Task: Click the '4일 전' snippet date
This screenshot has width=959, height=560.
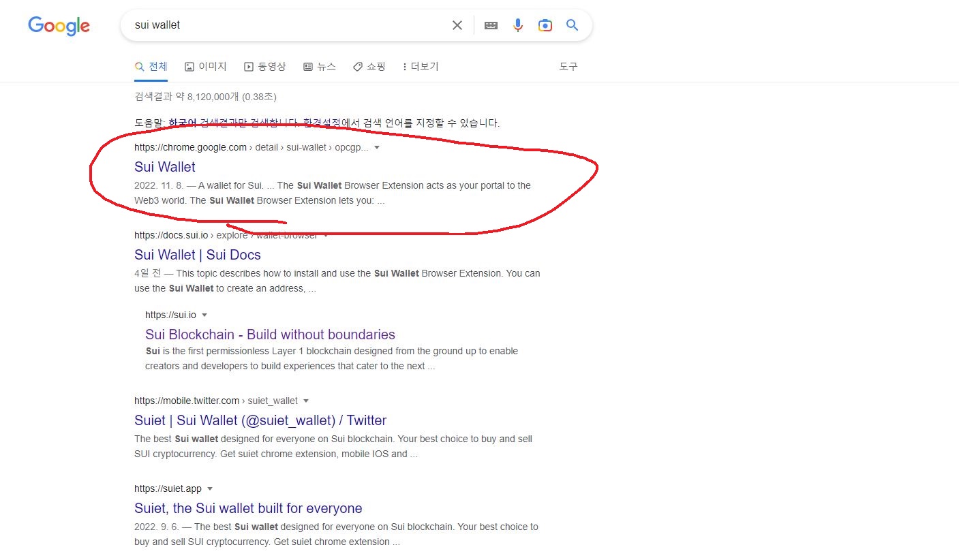Action: 147,273
